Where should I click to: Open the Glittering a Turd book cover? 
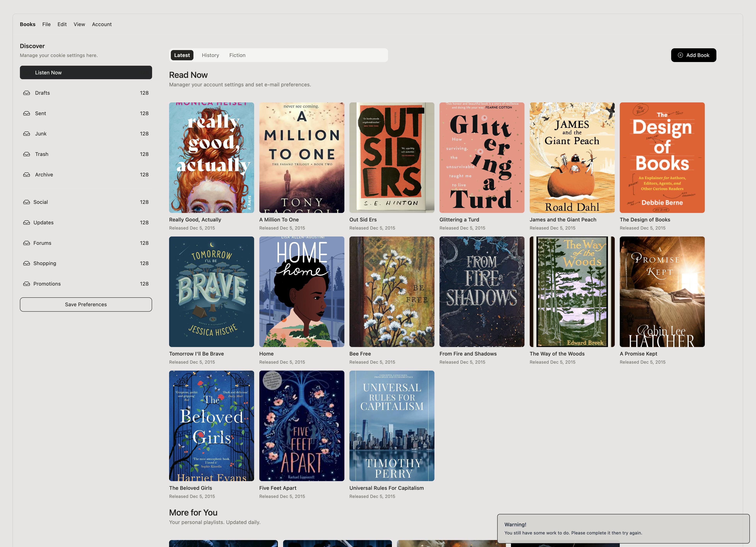[x=482, y=158]
